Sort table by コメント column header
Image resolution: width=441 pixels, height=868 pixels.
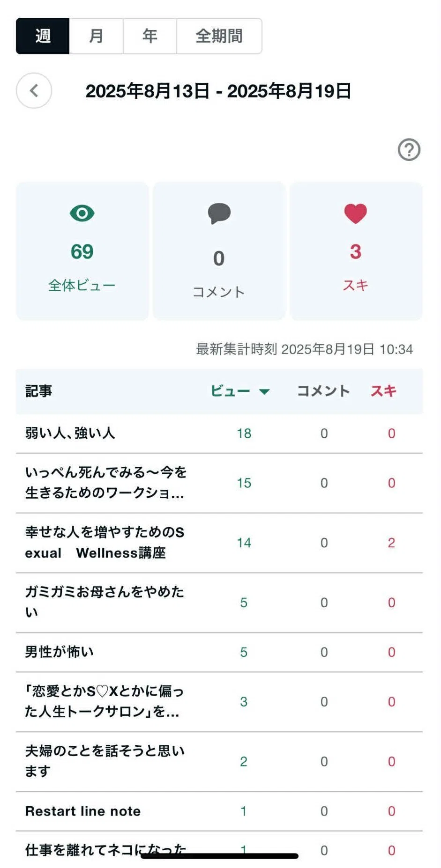pos(323,391)
